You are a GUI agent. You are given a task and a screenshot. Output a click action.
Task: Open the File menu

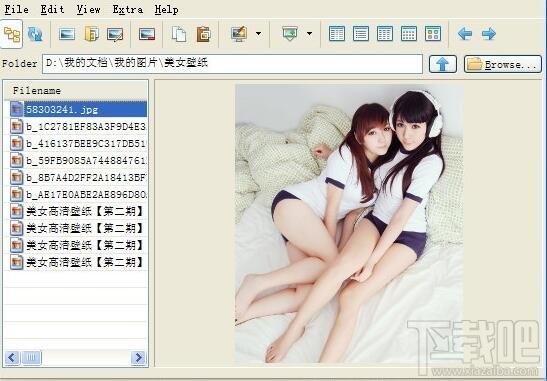coord(16,9)
